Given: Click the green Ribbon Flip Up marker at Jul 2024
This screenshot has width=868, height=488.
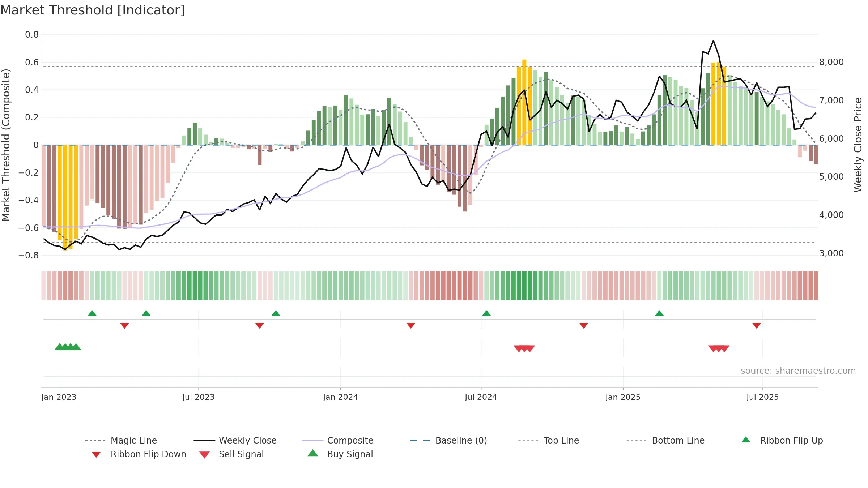Looking at the screenshot, I should click(486, 313).
